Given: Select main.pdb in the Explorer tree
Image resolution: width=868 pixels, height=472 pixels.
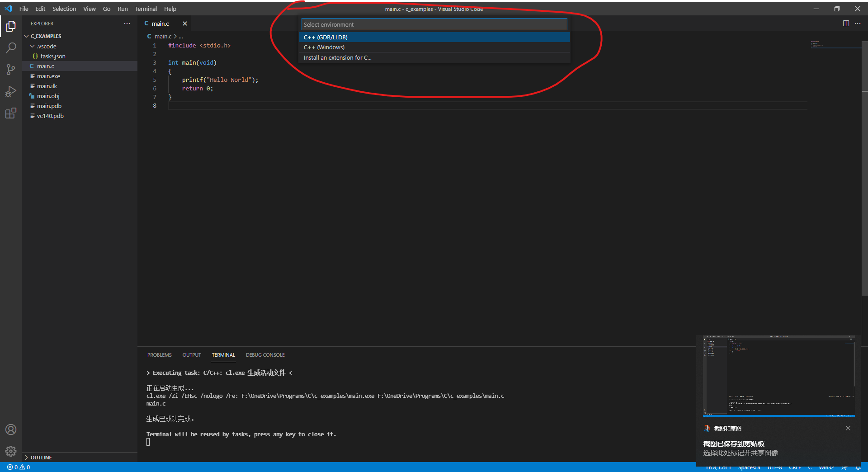Looking at the screenshot, I should [80, 106].
